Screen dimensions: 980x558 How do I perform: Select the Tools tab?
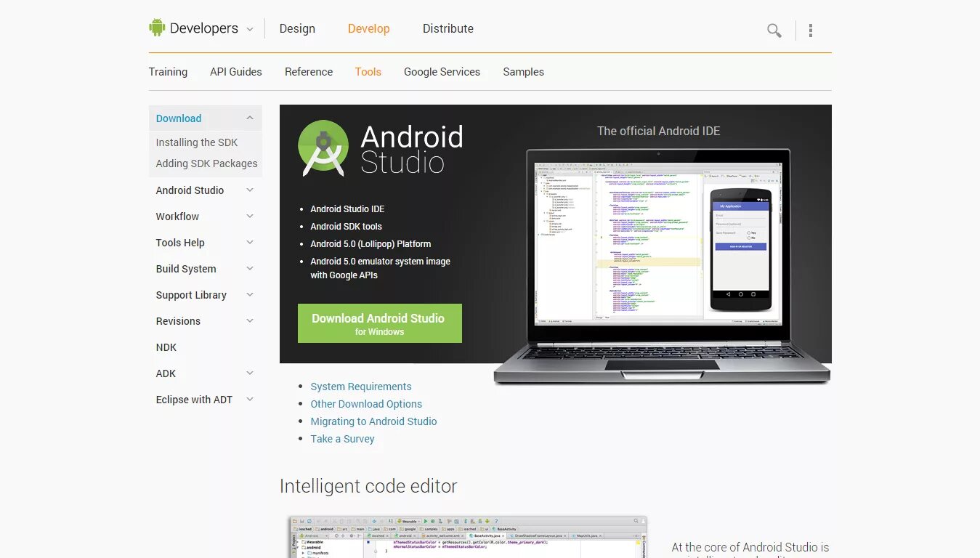click(x=368, y=72)
